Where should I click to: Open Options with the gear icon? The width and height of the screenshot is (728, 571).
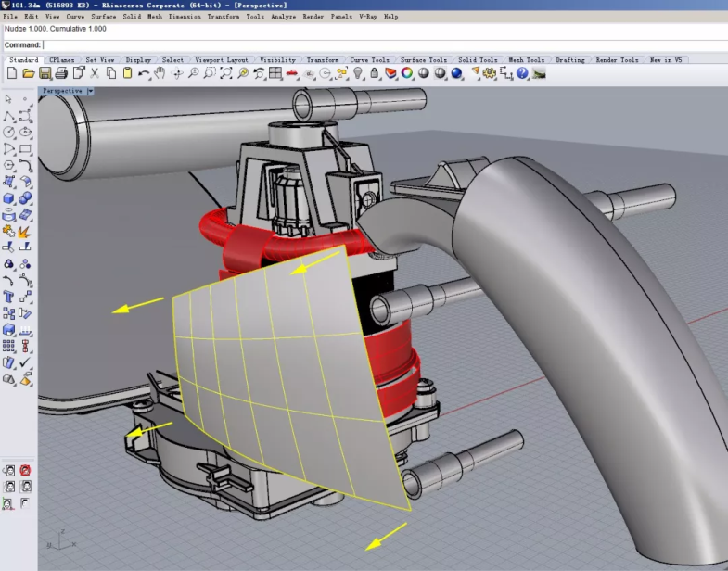(x=489, y=73)
